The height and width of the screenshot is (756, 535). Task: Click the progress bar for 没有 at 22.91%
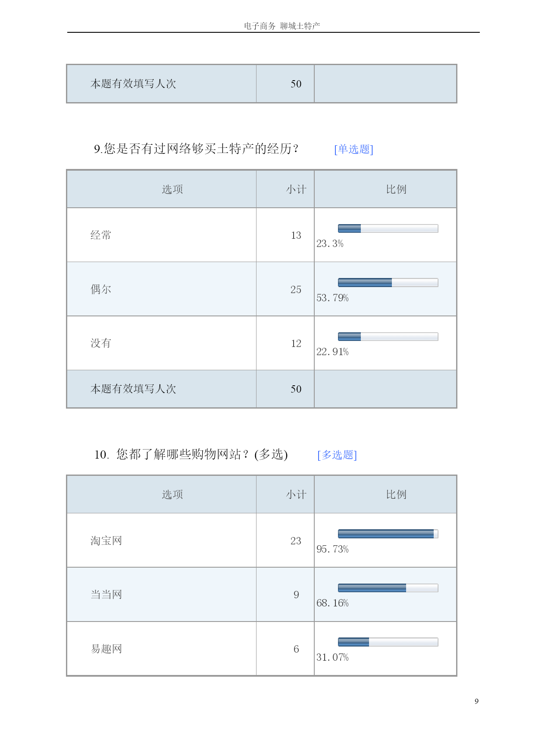point(388,337)
